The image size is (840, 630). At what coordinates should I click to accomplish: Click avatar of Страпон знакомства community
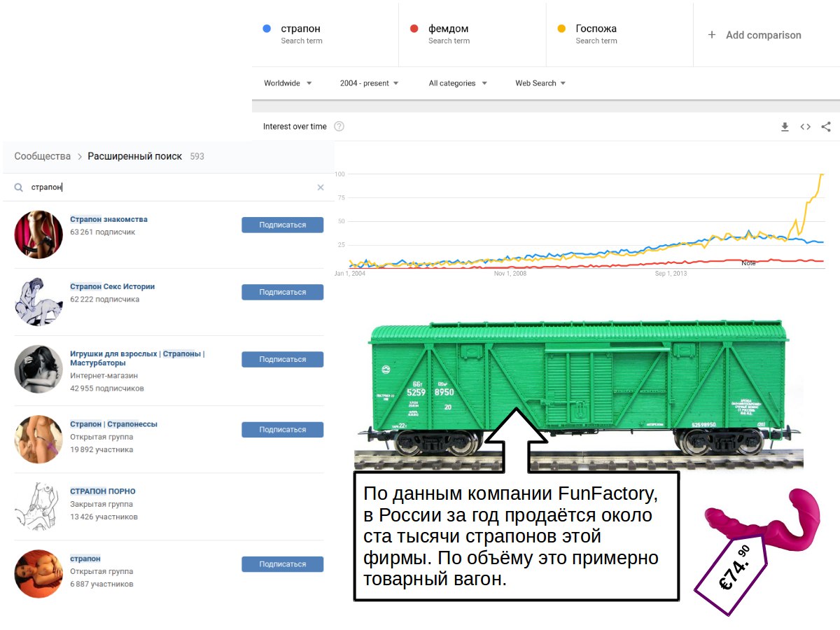[x=38, y=234]
